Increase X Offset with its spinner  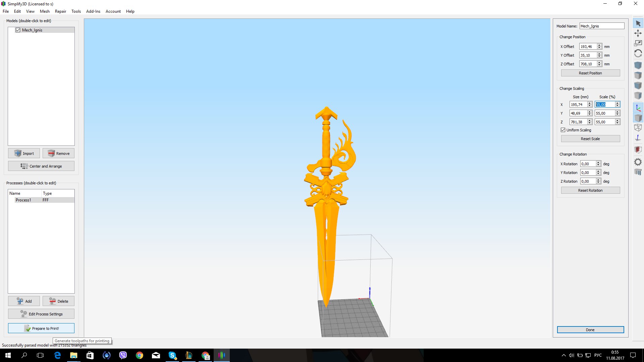[x=599, y=45]
